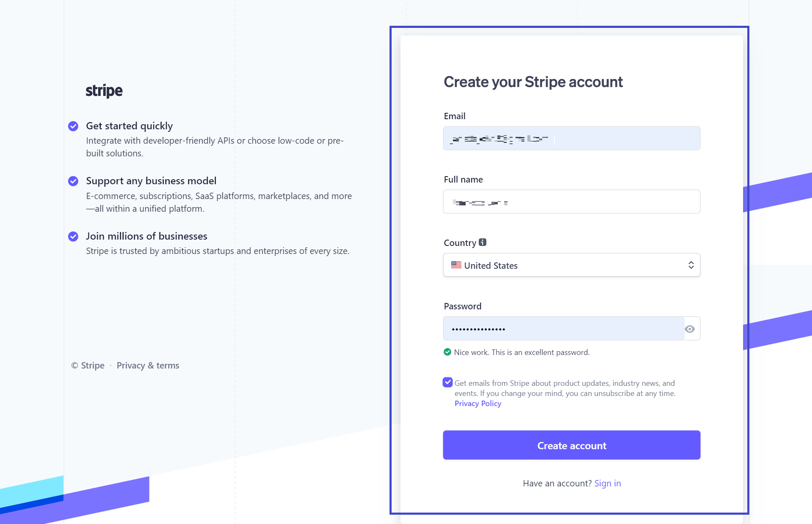This screenshot has height=524, width=812.
Task: Open Privacy & terms
Action: [x=148, y=365]
